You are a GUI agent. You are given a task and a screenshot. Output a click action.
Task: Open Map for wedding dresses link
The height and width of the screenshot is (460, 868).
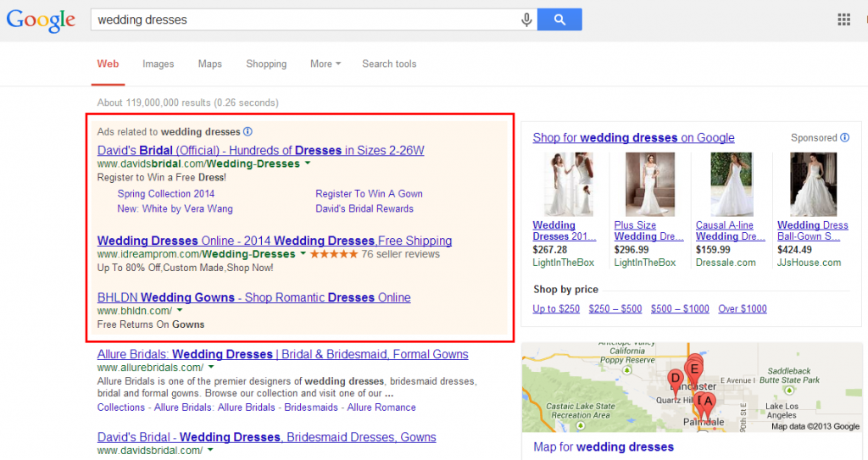pyautogui.click(x=604, y=446)
